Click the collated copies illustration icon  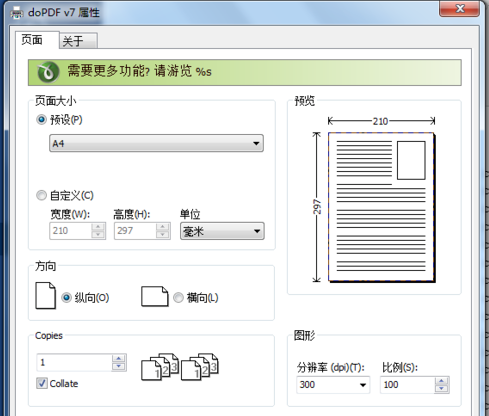[180, 367]
